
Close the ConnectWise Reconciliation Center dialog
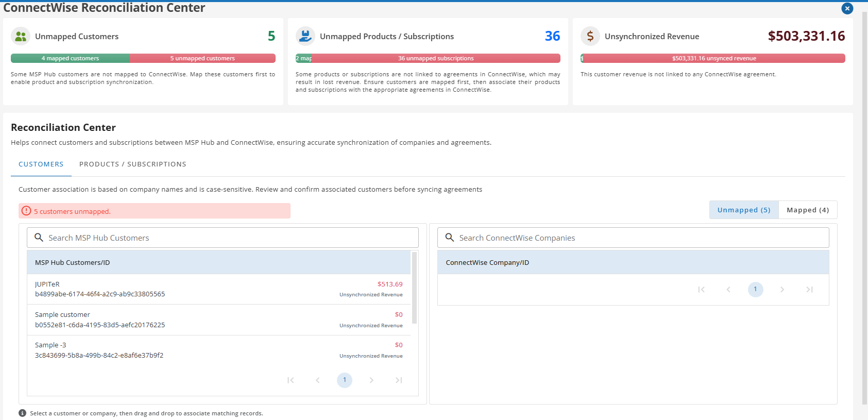click(847, 8)
